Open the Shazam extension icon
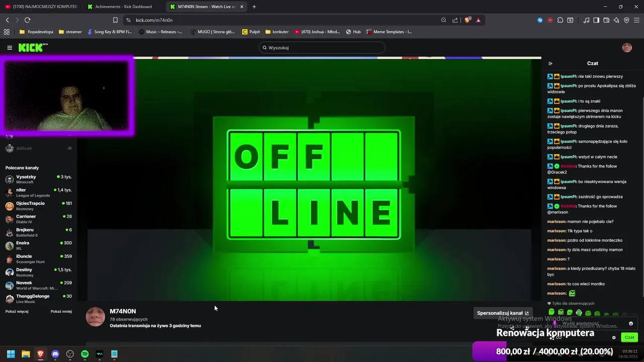The height and width of the screenshot is (362, 644). click(x=540, y=20)
